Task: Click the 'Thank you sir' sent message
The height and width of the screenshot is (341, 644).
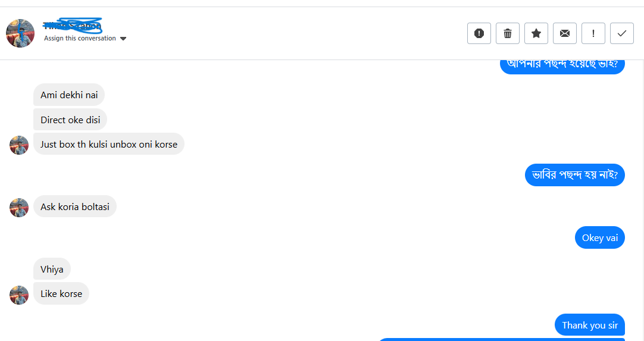Action: pyautogui.click(x=589, y=325)
